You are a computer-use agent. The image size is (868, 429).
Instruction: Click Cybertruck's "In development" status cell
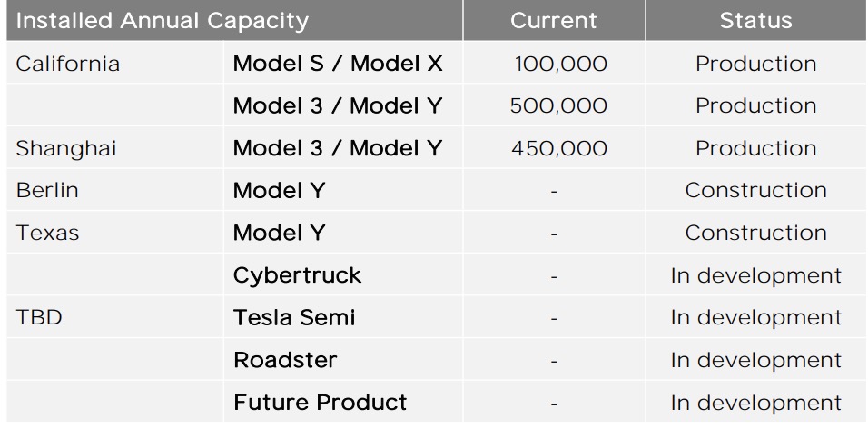755,274
